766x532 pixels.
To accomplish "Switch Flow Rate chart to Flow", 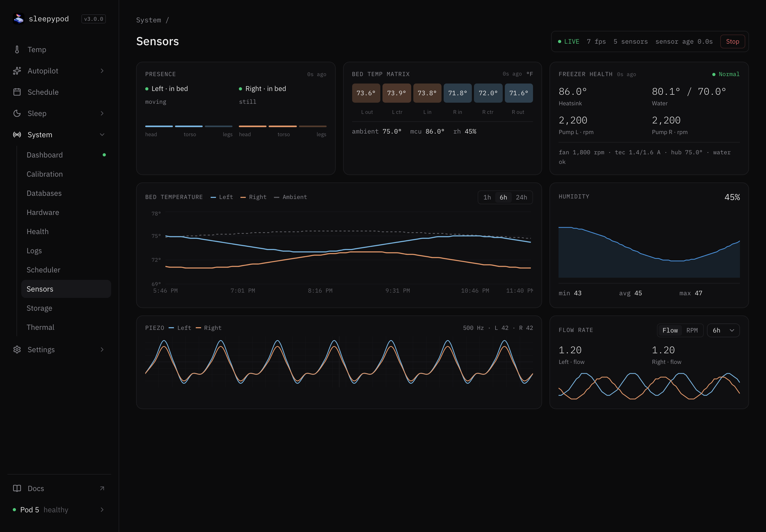I will click(670, 330).
